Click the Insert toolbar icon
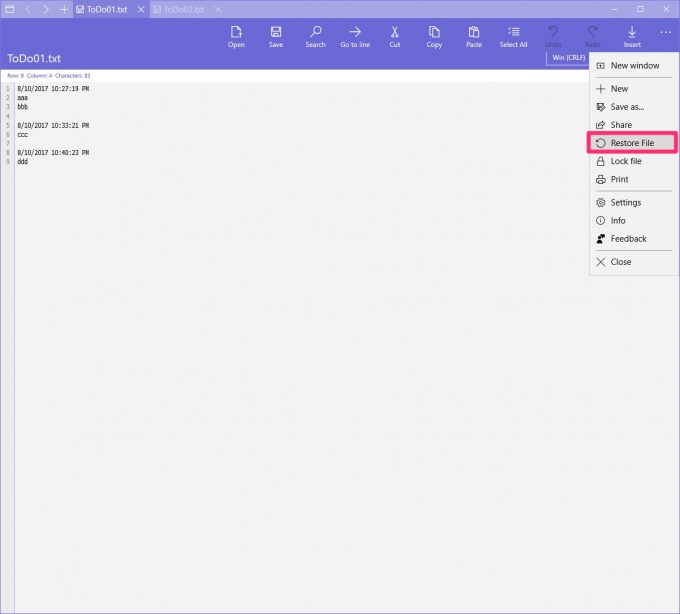 pyautogui.click(x=632, y=36)
